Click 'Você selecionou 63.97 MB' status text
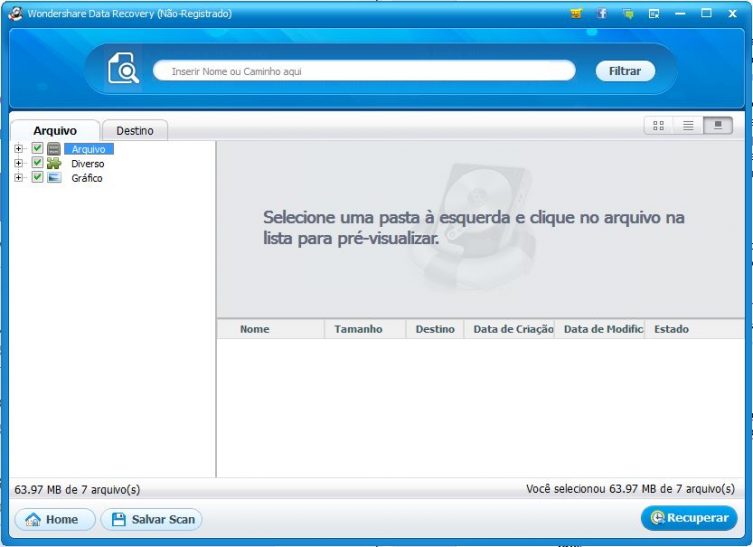This screenshot has width=753, height=547. tap(631, 489)
